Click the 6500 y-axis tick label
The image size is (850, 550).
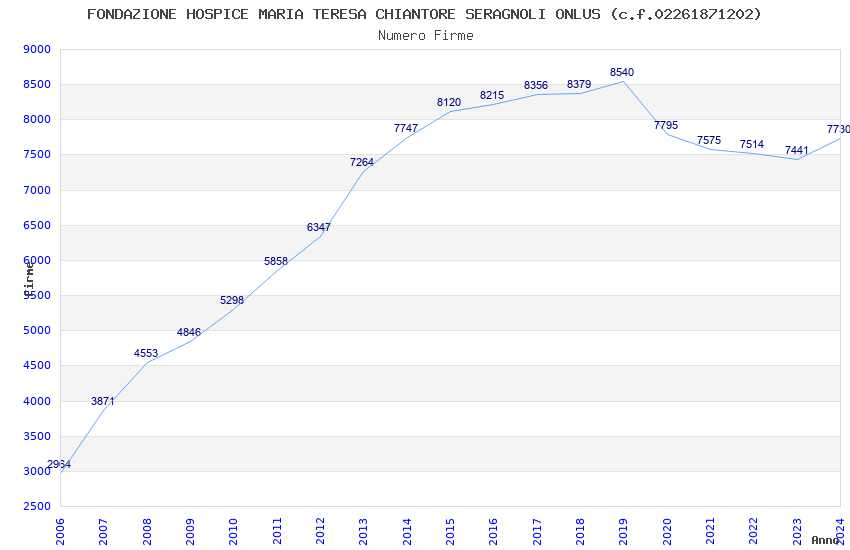tap(37, 225)
